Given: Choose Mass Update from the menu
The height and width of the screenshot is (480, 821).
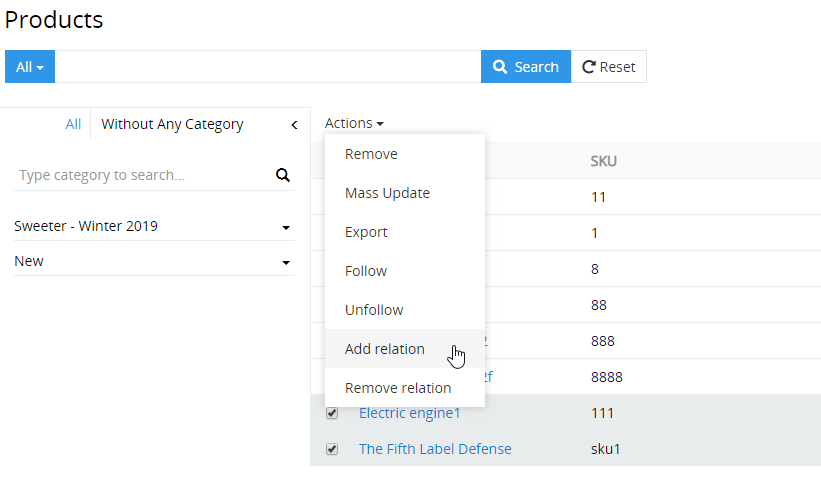Looking at the screenshot, I should coord(387,193).
